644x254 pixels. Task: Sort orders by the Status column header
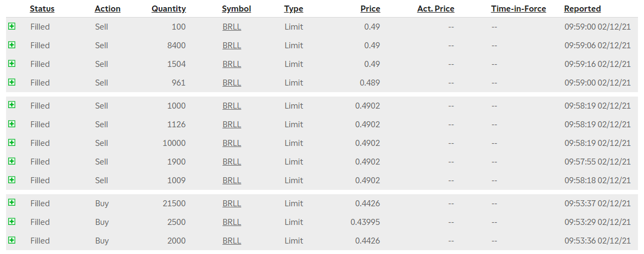(x=42, y=9)
